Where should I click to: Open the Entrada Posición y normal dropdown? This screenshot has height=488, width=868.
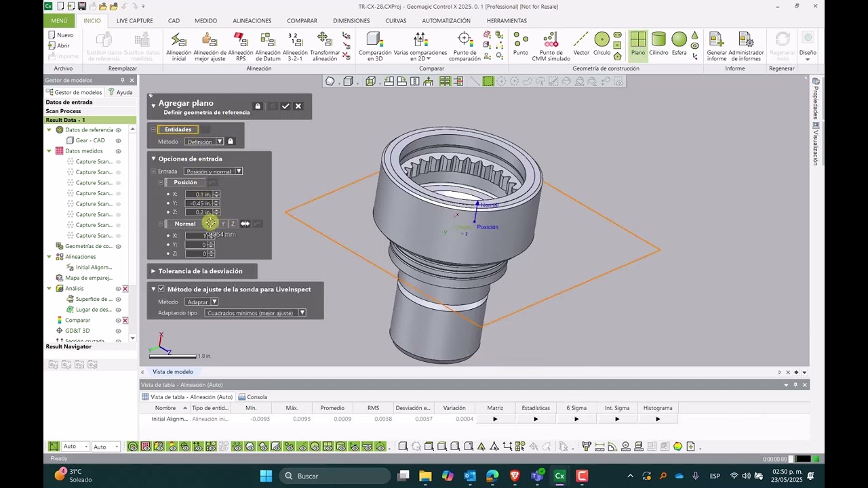tap(214, 171)
